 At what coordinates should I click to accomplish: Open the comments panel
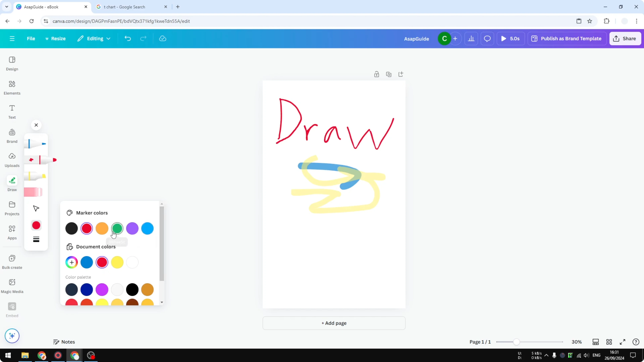pos(487,38)
